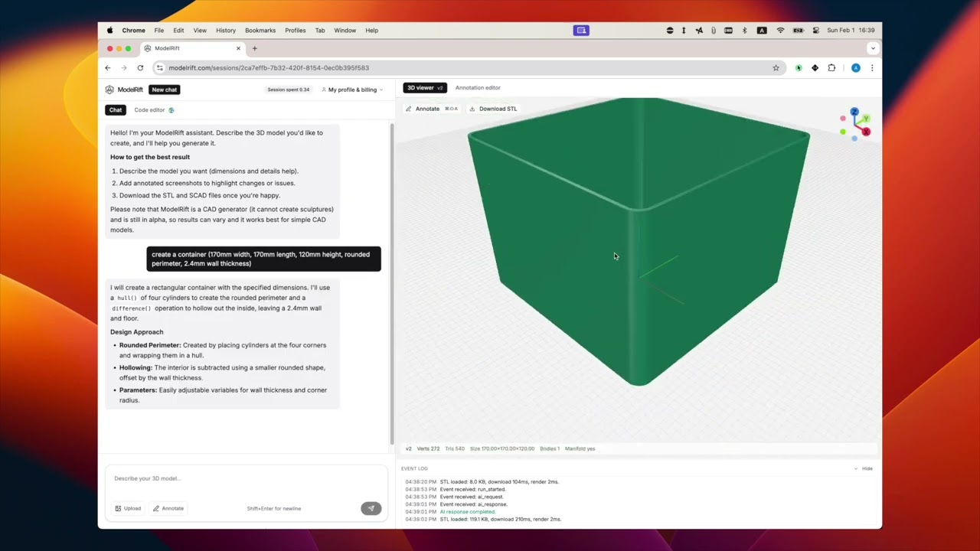Click the Verts 272 status text

(427, 448)
